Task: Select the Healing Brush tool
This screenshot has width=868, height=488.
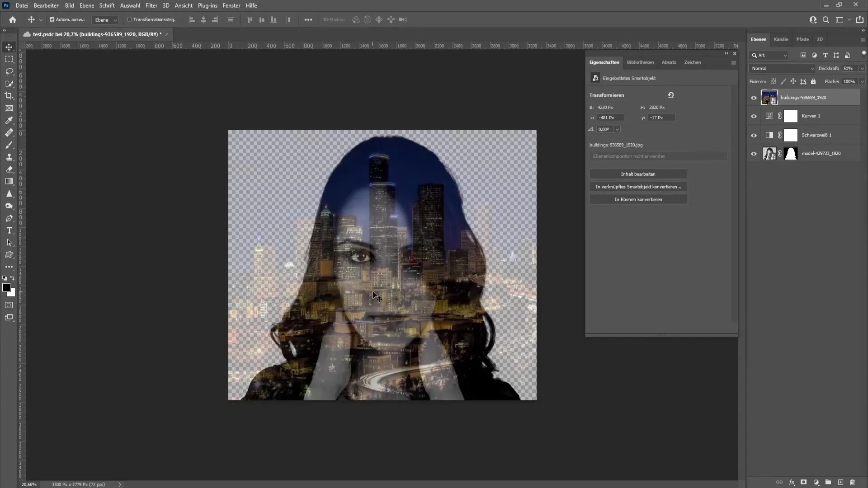Action: [9, 132]
